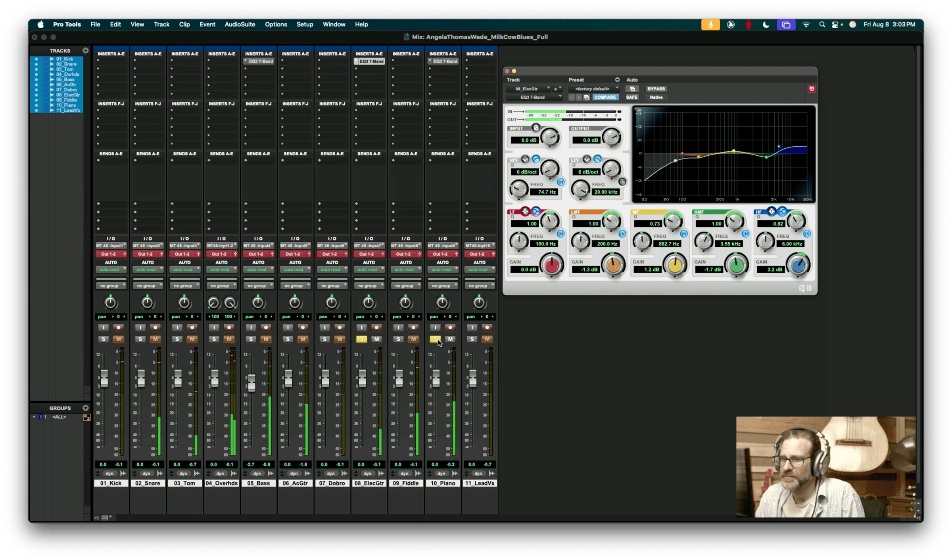Open Preset settings menu arrow
The image size is (952, 560).
coord(617,80)
